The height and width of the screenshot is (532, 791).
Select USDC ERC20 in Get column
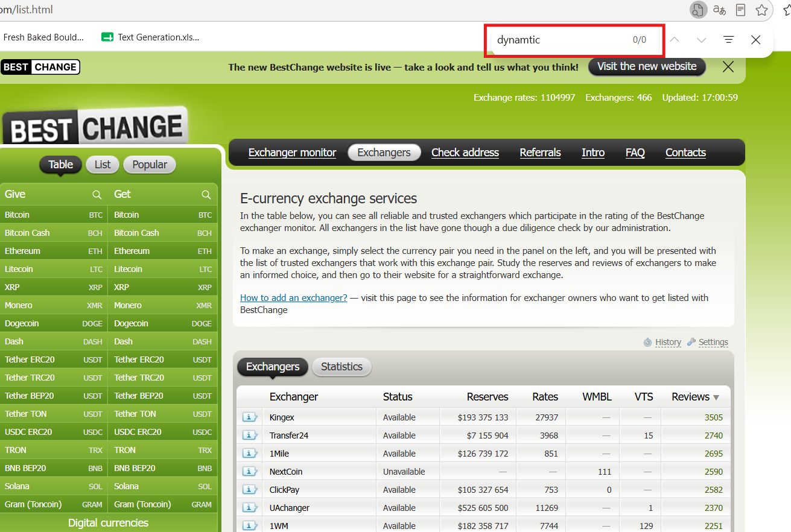[x=163, y=432]
